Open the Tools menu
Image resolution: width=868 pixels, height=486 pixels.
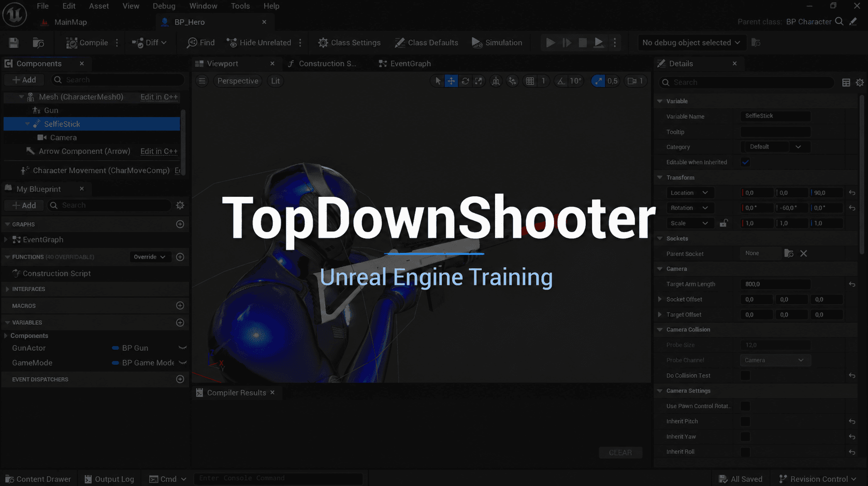pos(240,6)
